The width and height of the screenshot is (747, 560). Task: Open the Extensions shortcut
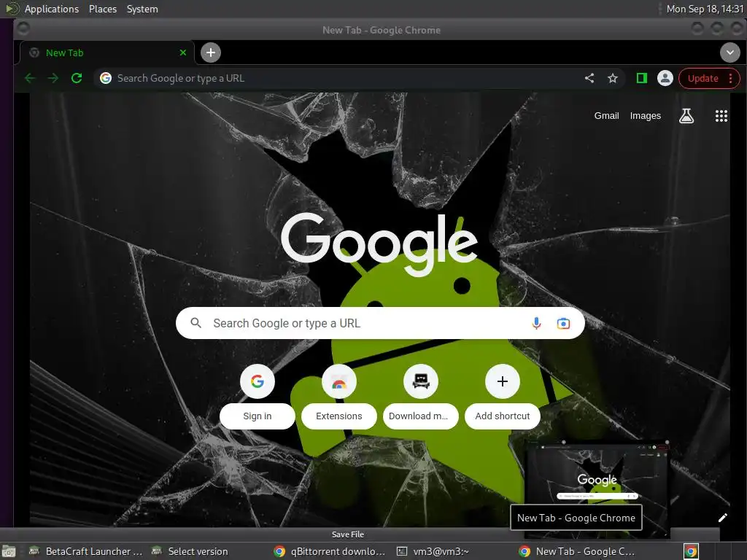(x=338, y=396)
